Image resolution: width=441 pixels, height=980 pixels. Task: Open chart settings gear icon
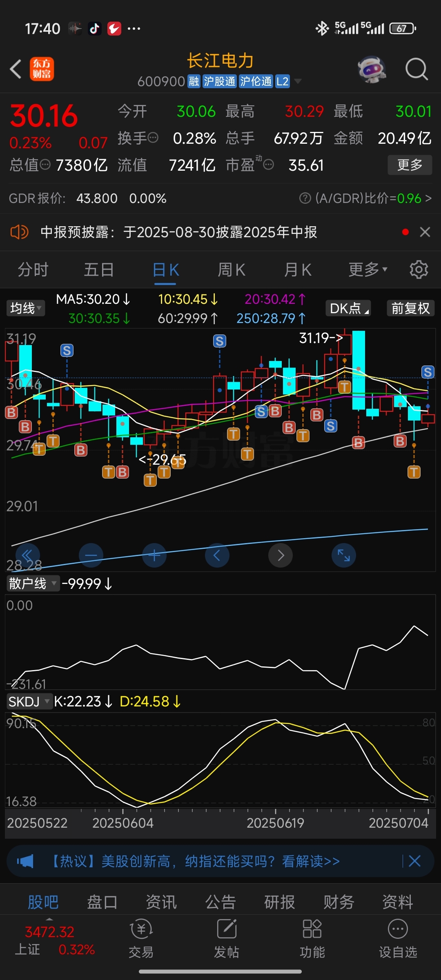[x=419, y=270]
